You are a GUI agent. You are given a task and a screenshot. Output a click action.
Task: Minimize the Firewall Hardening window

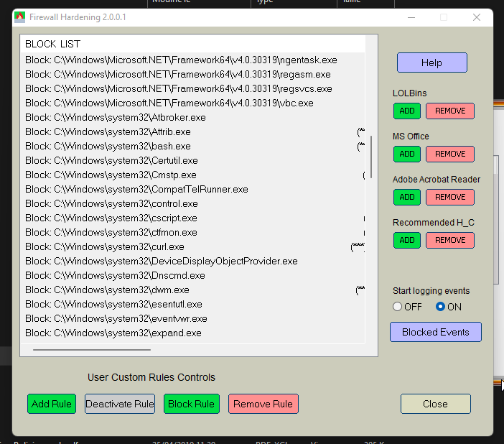click(x=411, y=17)
